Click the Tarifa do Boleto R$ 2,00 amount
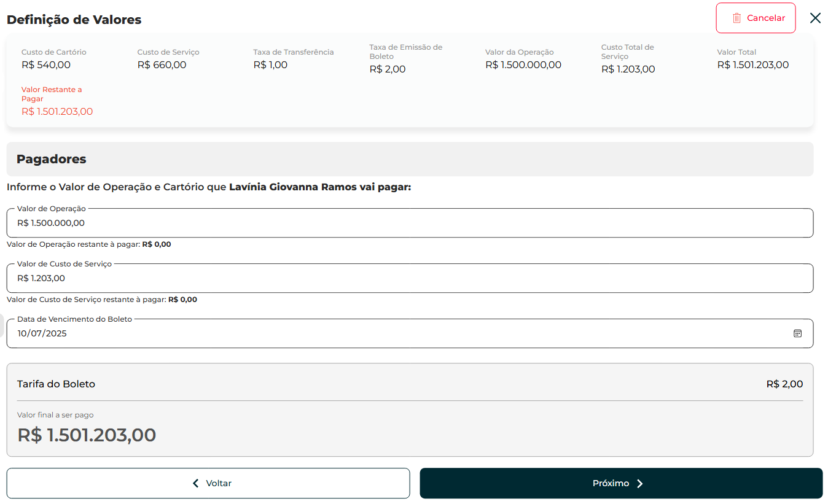Screen dimensions: 828x504 pos(784,384)
